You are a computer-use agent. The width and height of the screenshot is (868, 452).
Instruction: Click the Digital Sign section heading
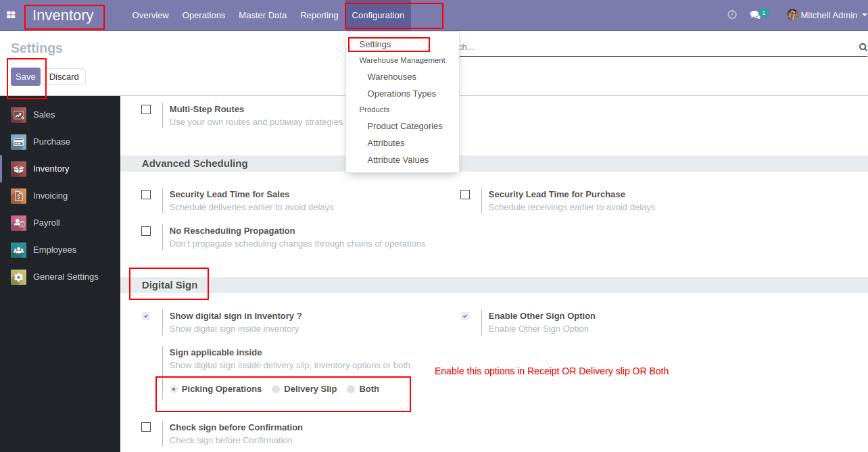[x=170, y=285]
